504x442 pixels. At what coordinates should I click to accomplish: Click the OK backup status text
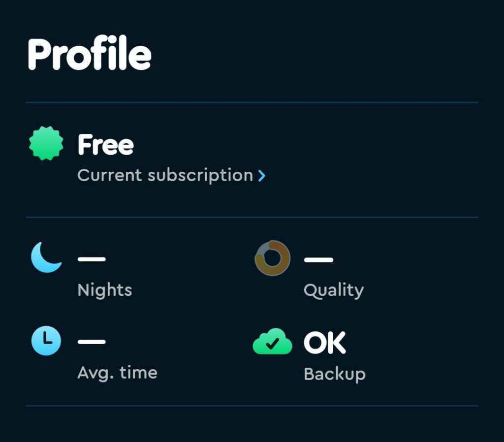click(x=325, y=343)
